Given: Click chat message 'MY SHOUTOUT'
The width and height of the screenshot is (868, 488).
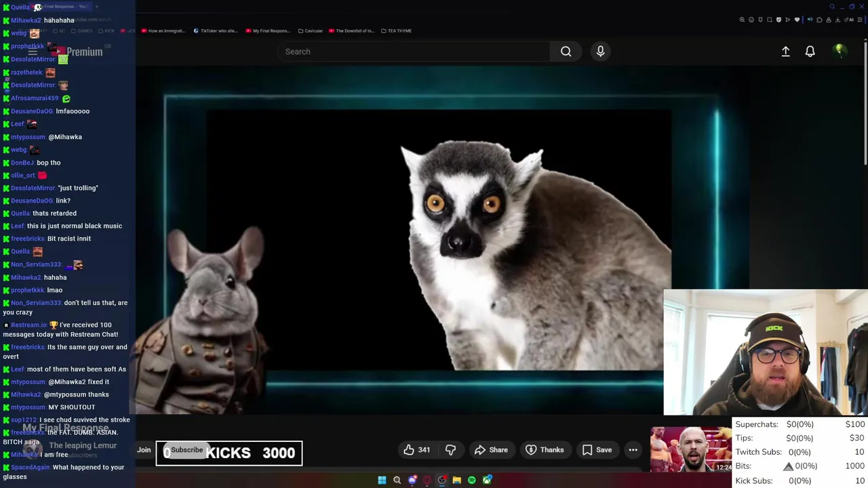Looking at the screenshot, I should coord(71,407).
